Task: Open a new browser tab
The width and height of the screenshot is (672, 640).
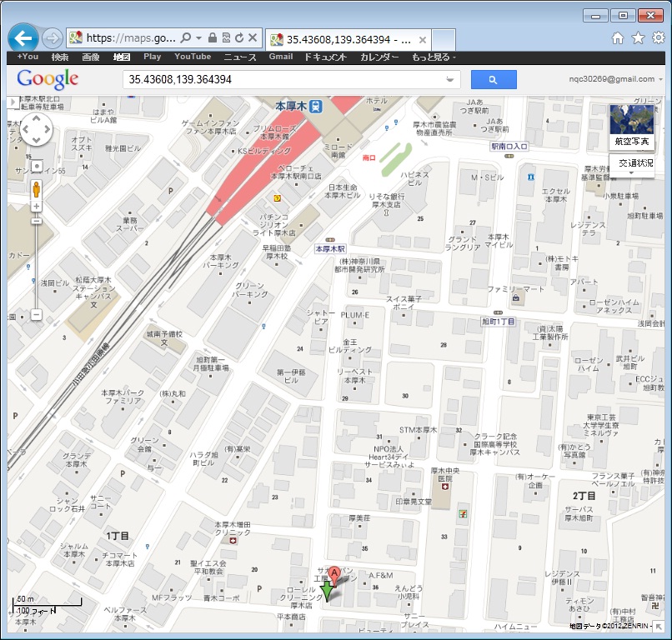Action: coord(444,40)
